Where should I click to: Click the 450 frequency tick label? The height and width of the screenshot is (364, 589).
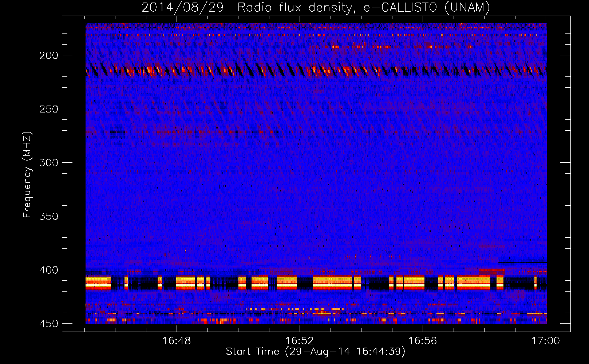pyautogui.click(x=49, y=324)
